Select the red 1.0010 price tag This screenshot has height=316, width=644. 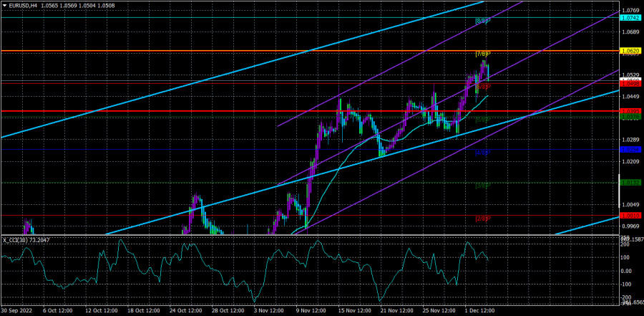tap(630, 216)
